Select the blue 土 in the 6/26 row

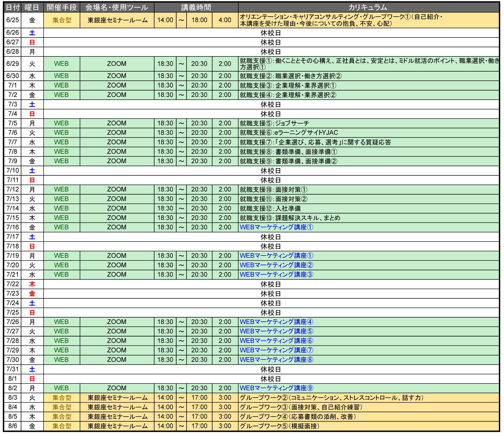[x=32, y=33]
